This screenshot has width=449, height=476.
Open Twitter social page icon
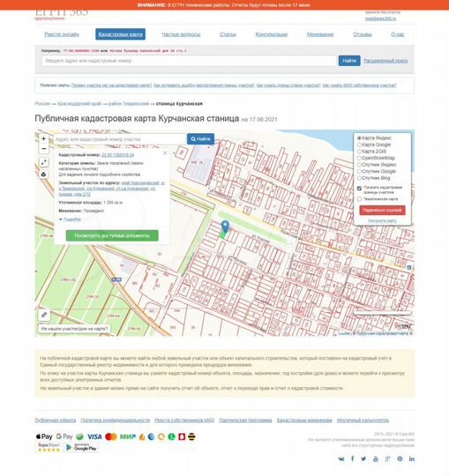point(363,458)
